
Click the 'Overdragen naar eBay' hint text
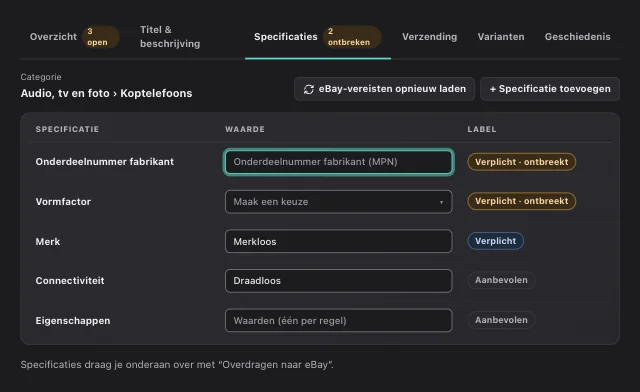point(177,365)
